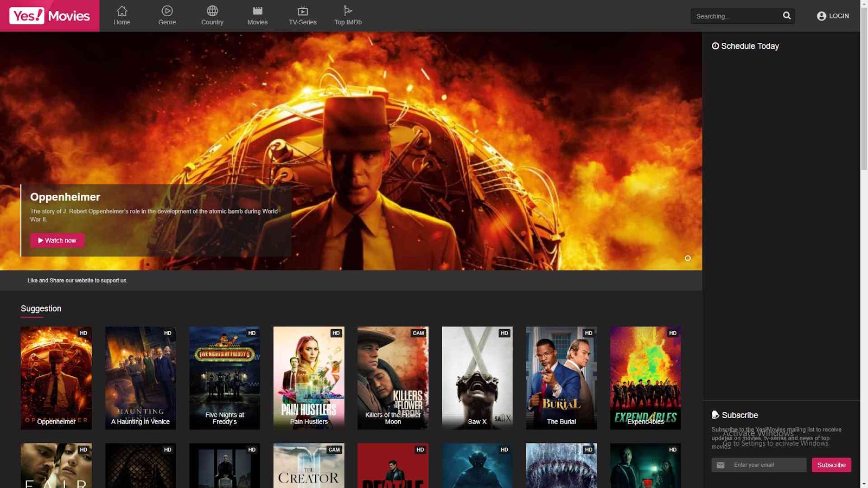Open the Five Nights at Freddy's poster
868x488 pixels.
[225, 378]
